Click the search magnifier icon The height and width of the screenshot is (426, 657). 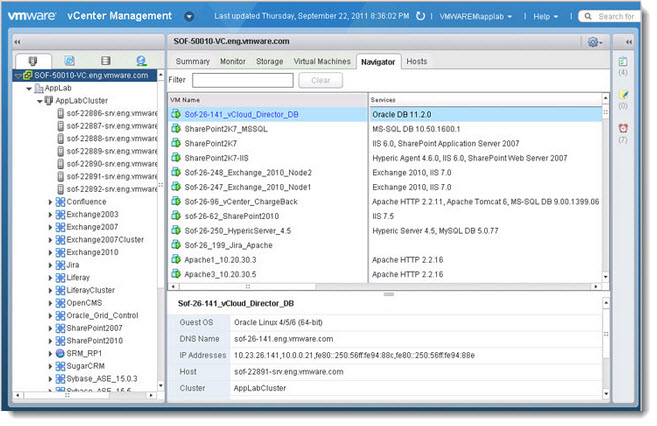[588, 16]
